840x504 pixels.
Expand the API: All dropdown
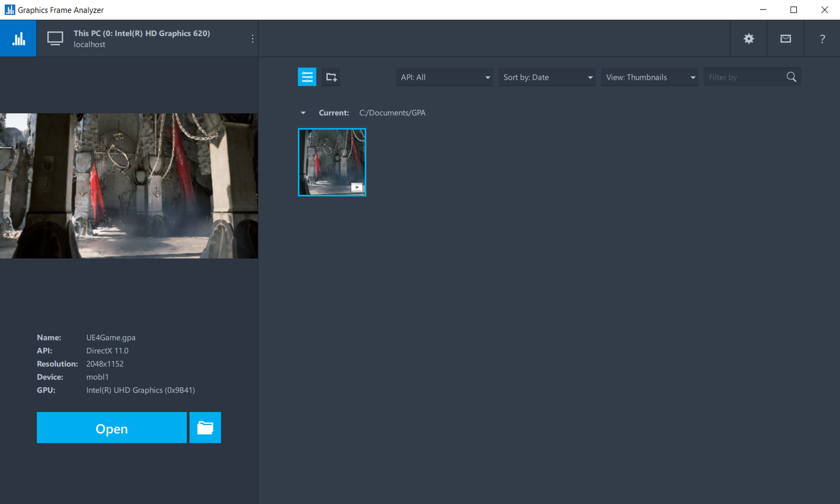444,77
